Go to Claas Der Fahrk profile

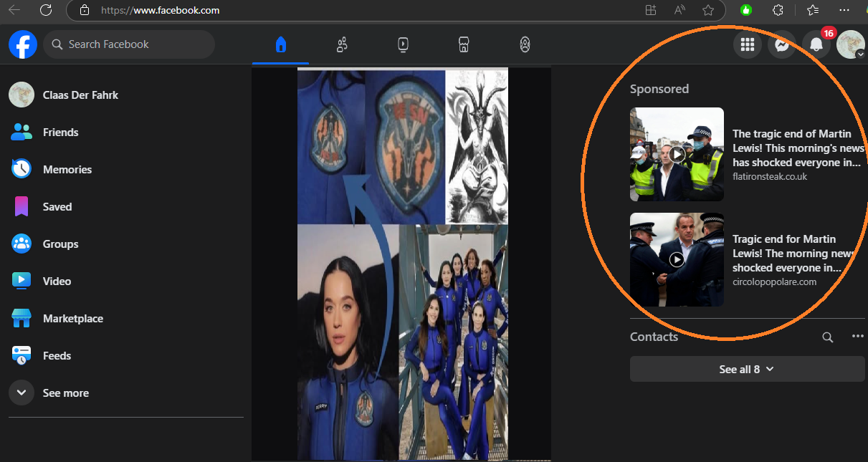point(80,95)
